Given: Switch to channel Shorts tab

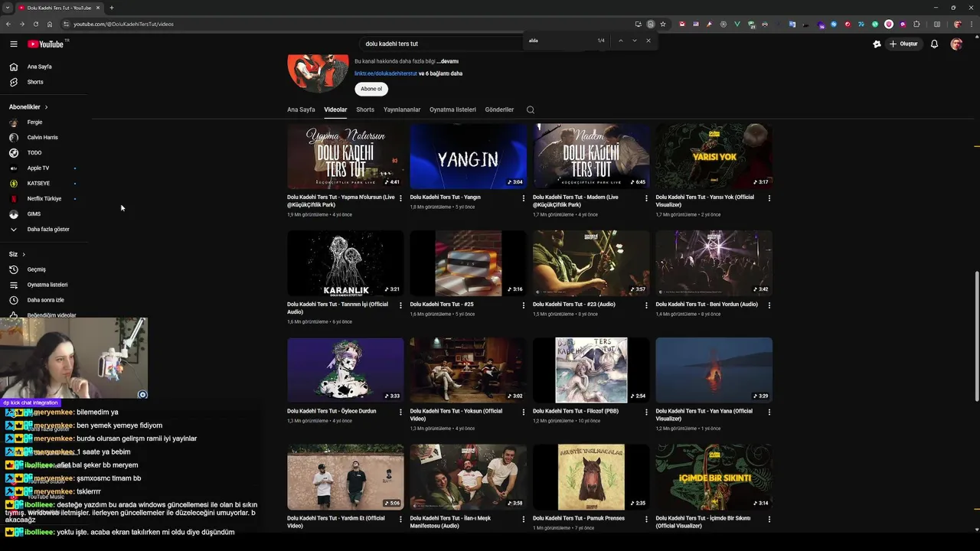Looking at the screenshot, I should pos(365,109).
